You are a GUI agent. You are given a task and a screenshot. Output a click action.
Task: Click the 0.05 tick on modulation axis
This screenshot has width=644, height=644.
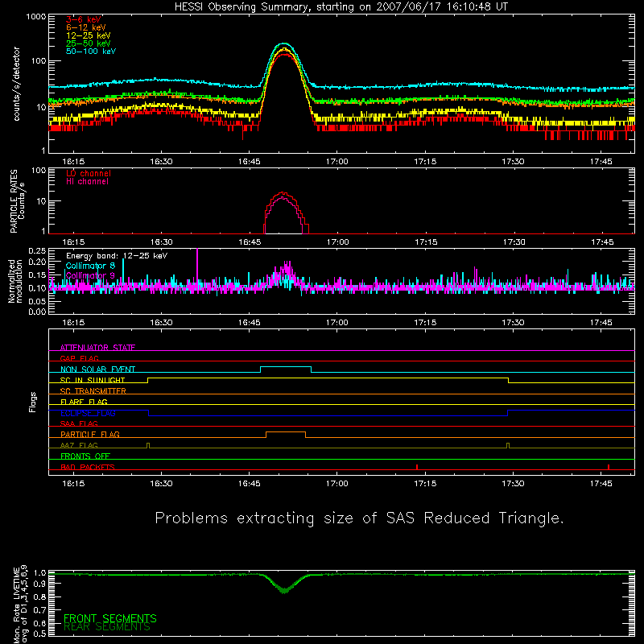(37, 301)
